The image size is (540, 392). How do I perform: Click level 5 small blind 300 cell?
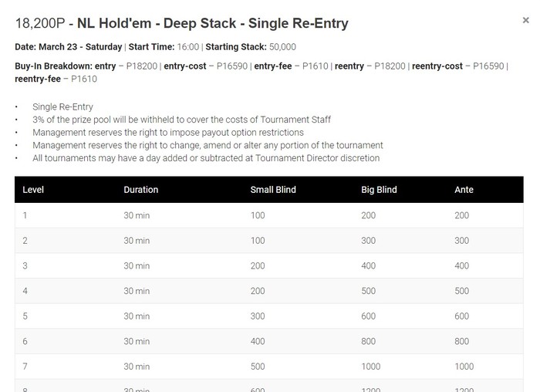pos(258,316)
